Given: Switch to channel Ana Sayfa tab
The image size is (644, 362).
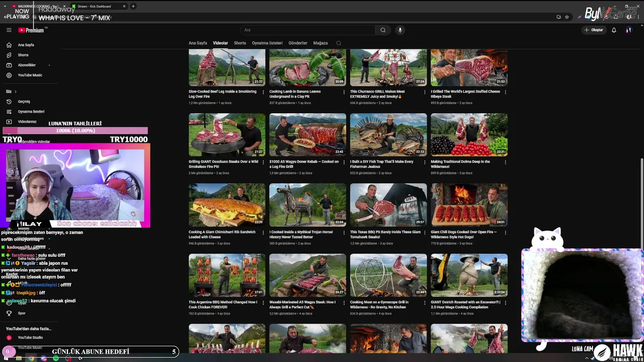Looking at the screenshot, I should (198, 43).
